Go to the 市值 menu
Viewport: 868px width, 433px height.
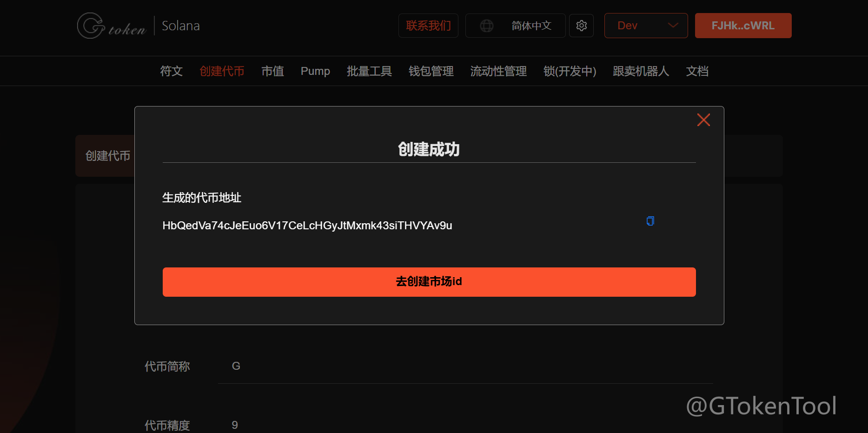click(272, 71)
